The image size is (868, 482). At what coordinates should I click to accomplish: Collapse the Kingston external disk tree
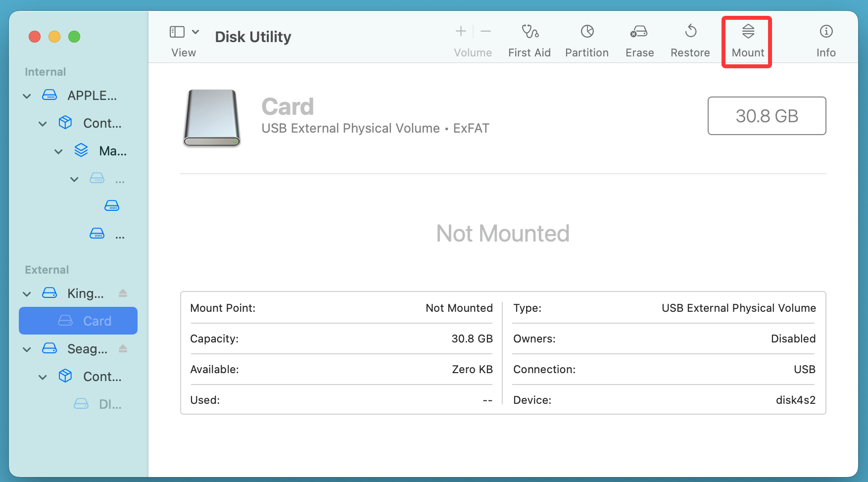tap(27, 294)
